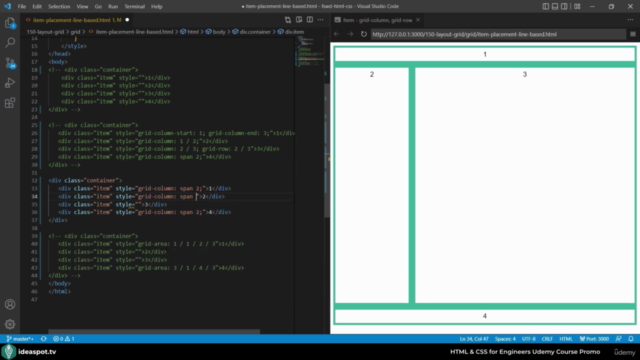Open the preview pane More Actions ellipsis
640x360 pixels.
click(x=630, y=20)
